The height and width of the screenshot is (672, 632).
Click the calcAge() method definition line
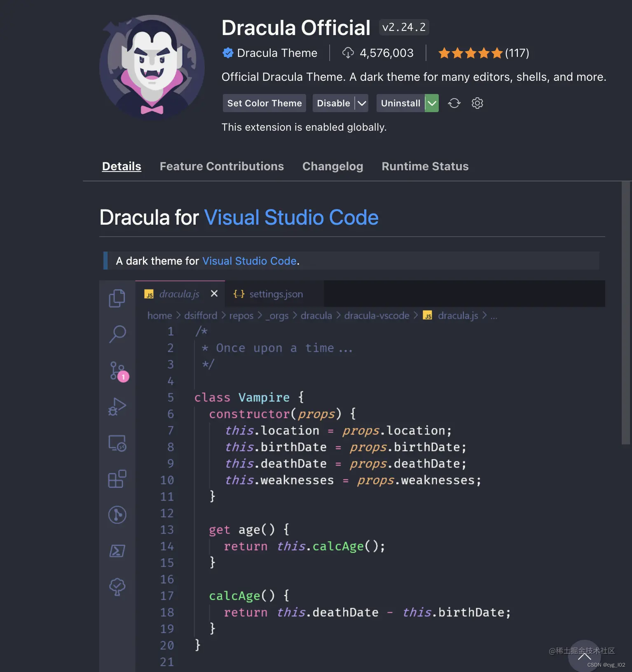(249, 596)
